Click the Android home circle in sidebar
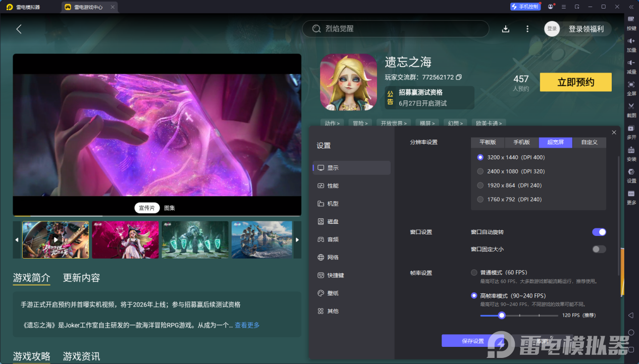The width and height of the screenshot is (639, 364). 630,332
